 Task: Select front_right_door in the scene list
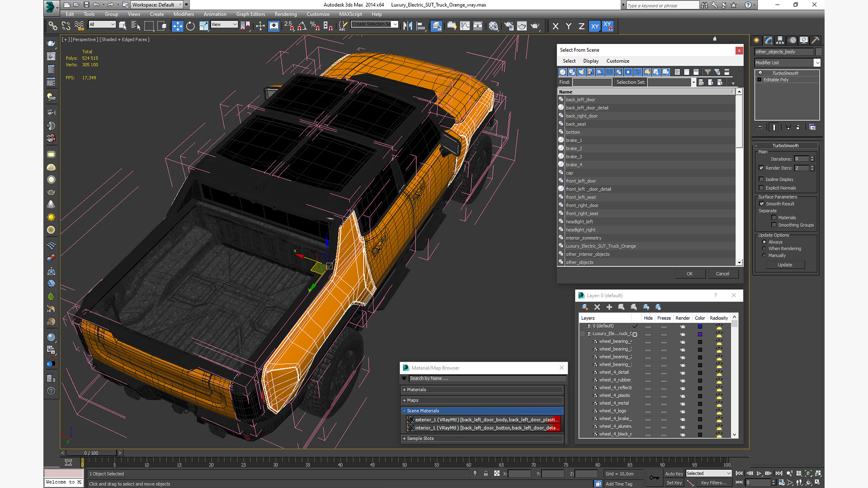pyautogui.click(x=581, y=206)
